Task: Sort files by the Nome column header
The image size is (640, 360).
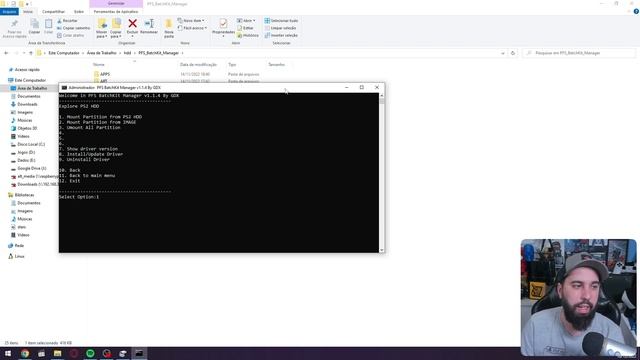Action: point(99,64)
